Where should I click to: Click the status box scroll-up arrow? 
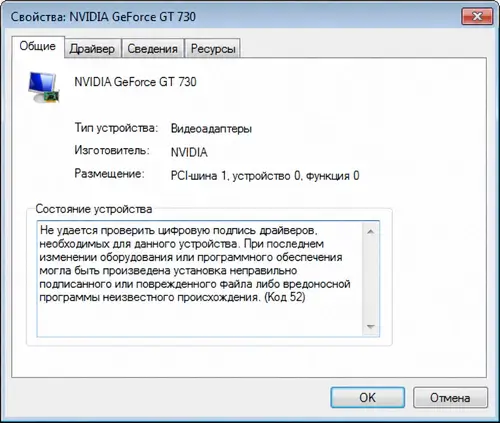tap(371, 231)
